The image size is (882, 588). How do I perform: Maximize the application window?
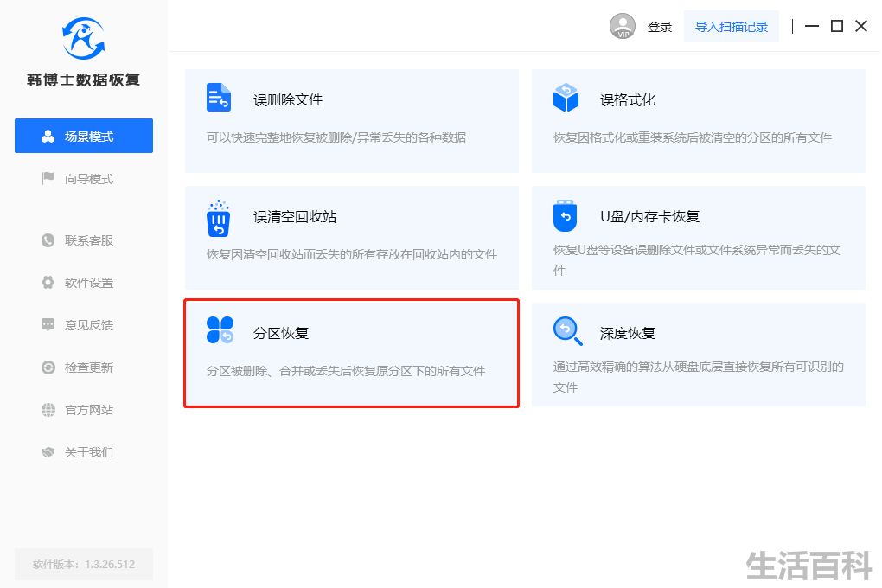[837, 26]
